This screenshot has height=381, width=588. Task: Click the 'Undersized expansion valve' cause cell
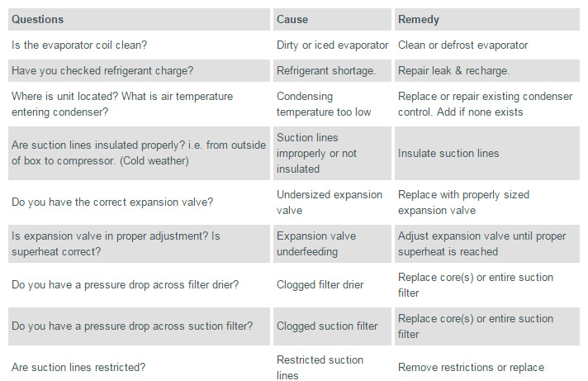pyautogui.click(x=330, y=202)
